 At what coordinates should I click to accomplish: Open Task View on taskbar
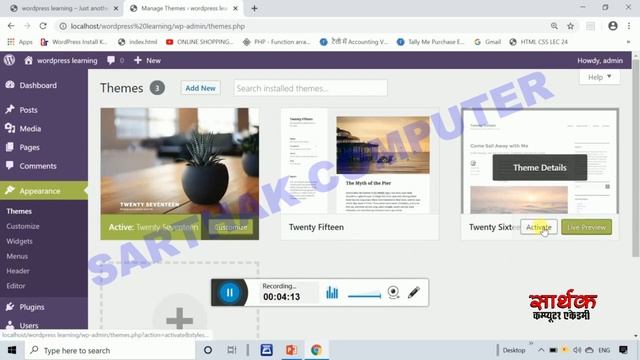[x=231, y=350]
